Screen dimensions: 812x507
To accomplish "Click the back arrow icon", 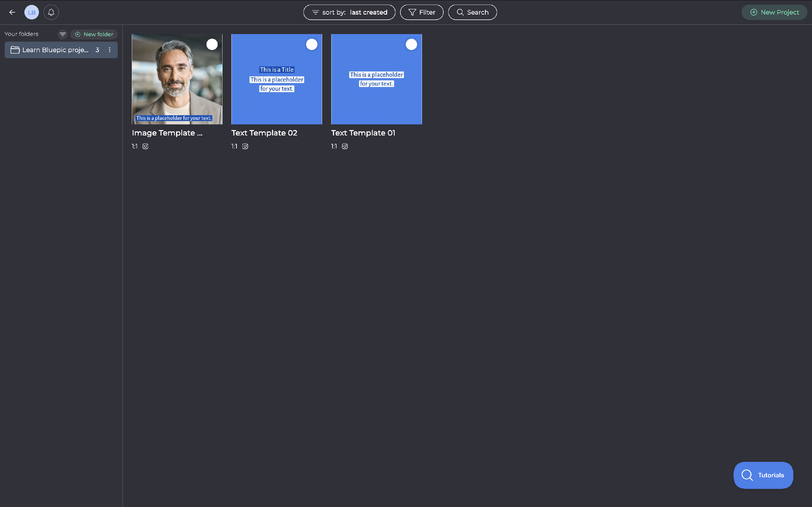I will click(x=12, y=12).
